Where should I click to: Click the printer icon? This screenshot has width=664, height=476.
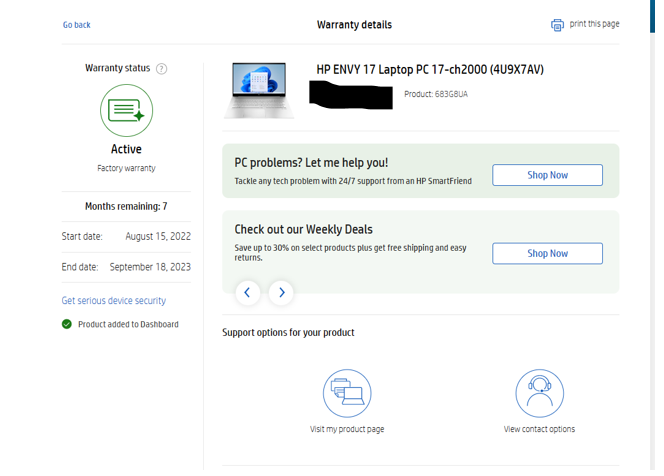(557, 25)
